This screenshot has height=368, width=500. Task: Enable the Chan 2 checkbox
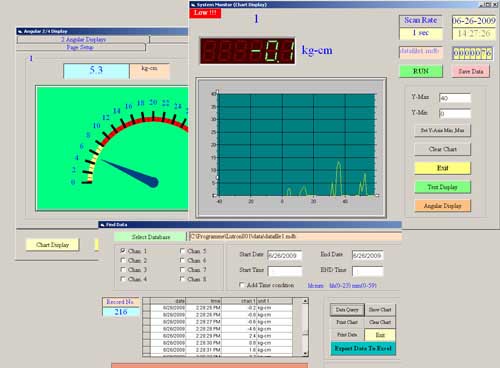(123, 260)
